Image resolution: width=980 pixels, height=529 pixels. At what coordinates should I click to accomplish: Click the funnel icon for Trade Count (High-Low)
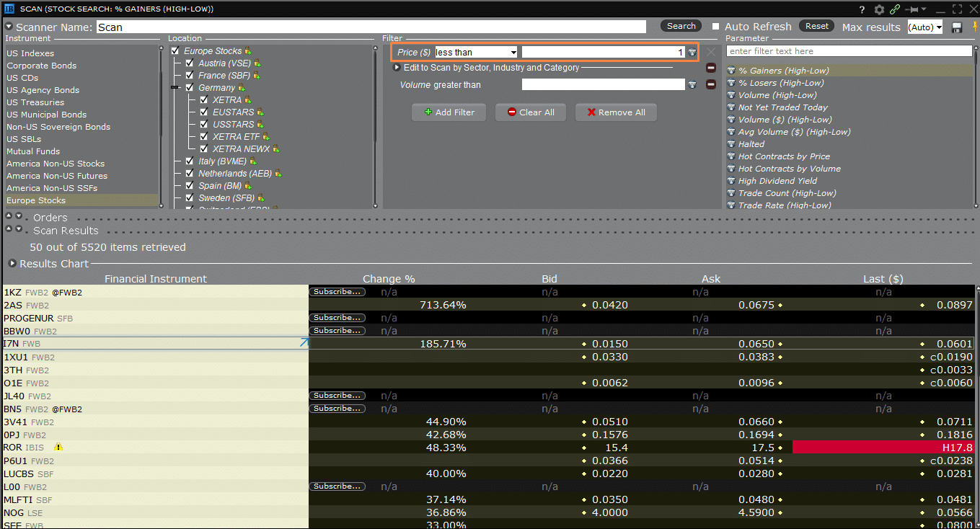tap(731, 193)
